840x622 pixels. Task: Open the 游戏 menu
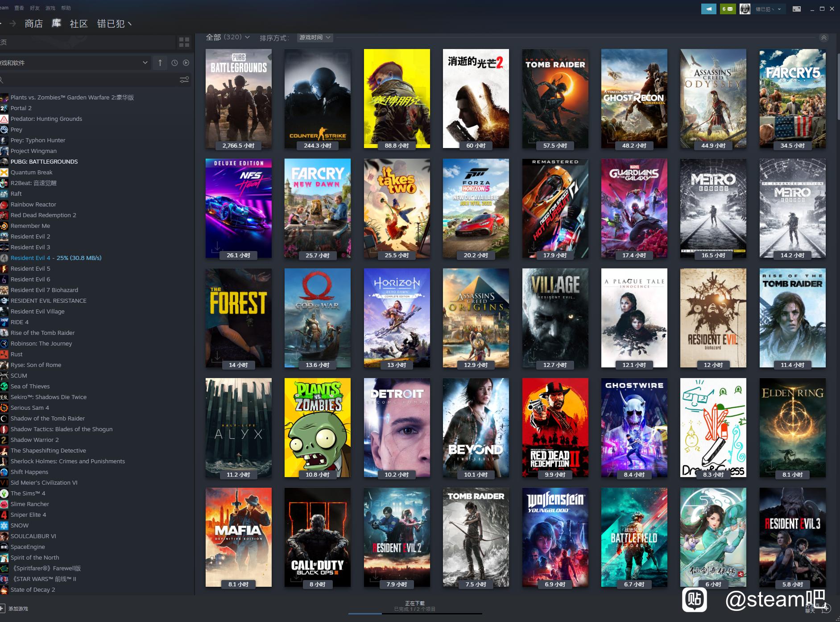coord(50,8)
